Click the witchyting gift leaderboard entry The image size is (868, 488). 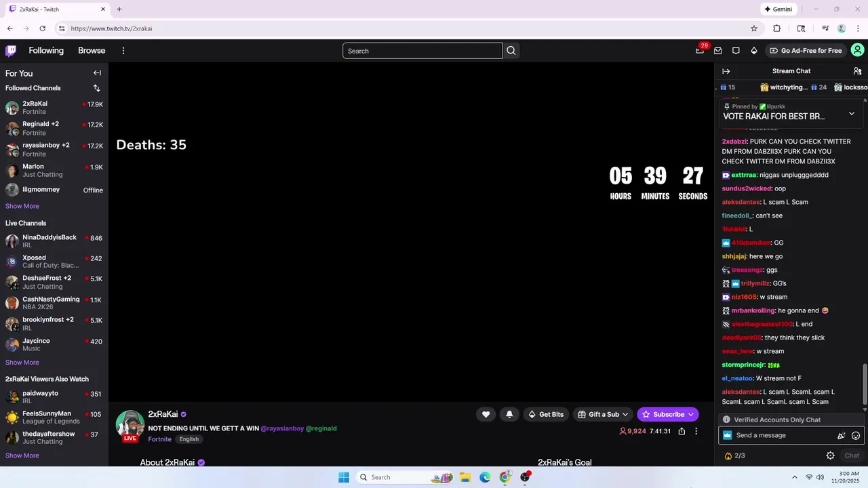[793, 87]
